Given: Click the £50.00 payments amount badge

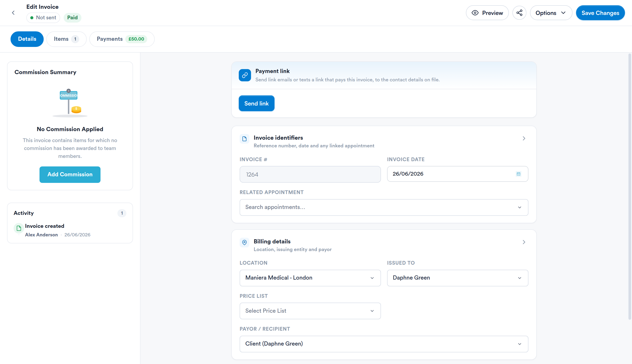Looking at the screenshot, I should pyautogui.click(x=136, y=39).
